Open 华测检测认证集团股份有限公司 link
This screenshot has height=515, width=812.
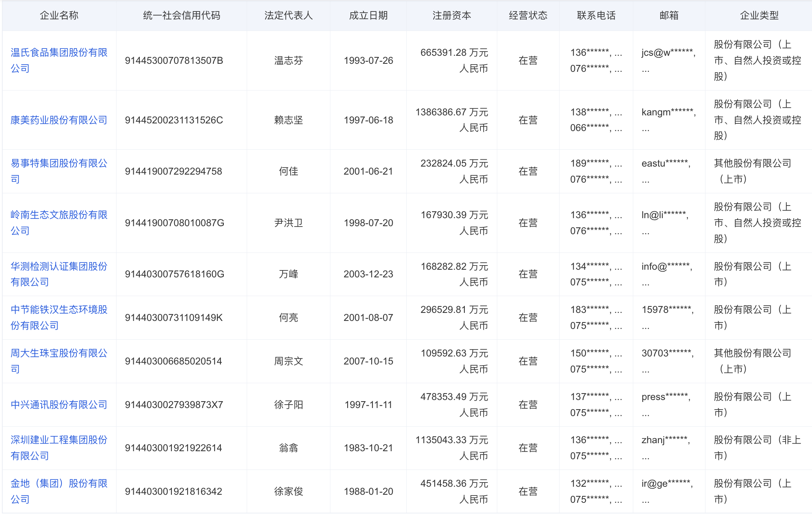pos(59,274)
